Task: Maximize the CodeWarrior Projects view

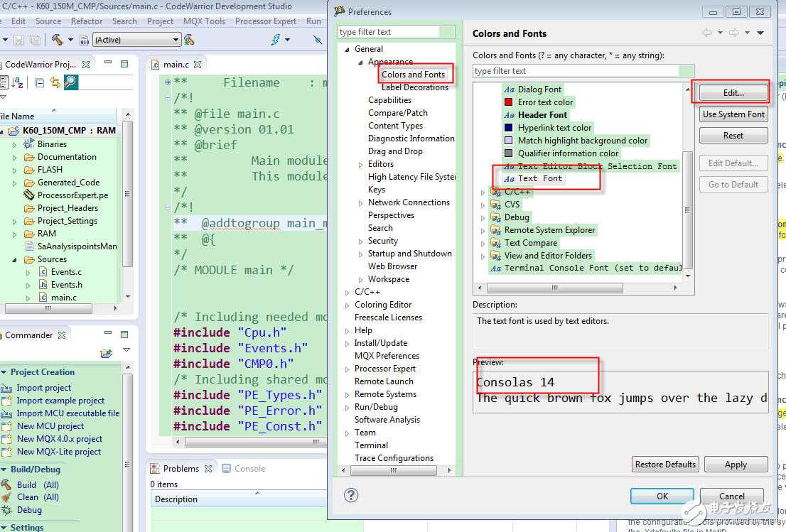Action: tap(124, 64)
